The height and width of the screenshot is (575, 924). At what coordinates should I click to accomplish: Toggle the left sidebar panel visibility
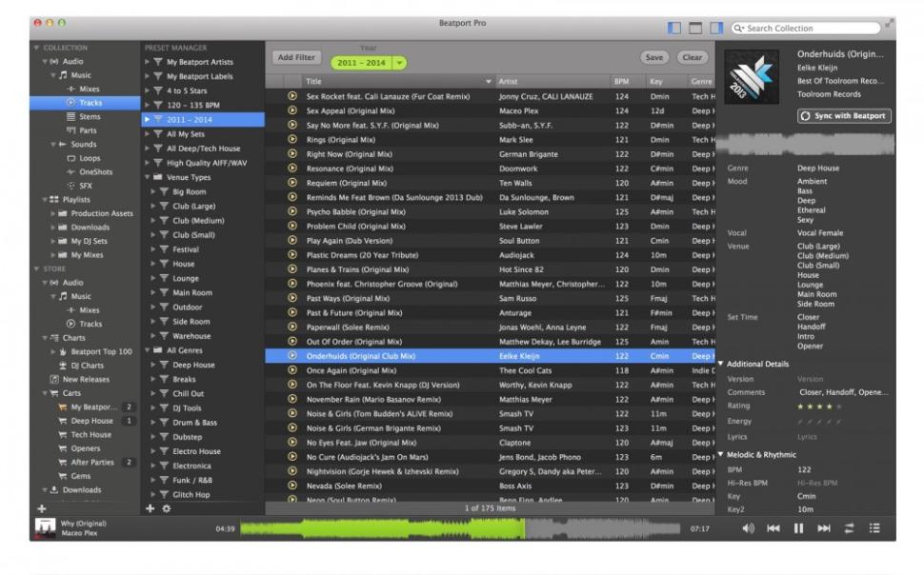(x=674, y=29)
